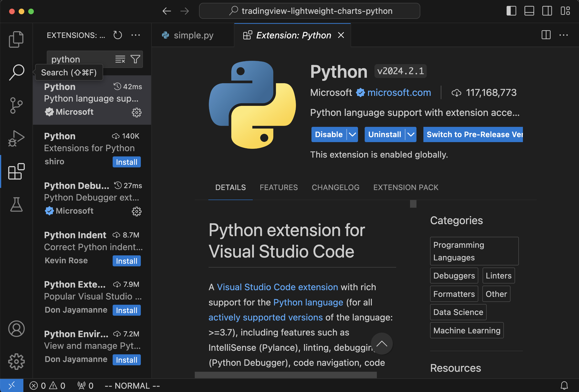Open the Accounts menu
This screenshot has width=579, height=392.
coord(16,329)
